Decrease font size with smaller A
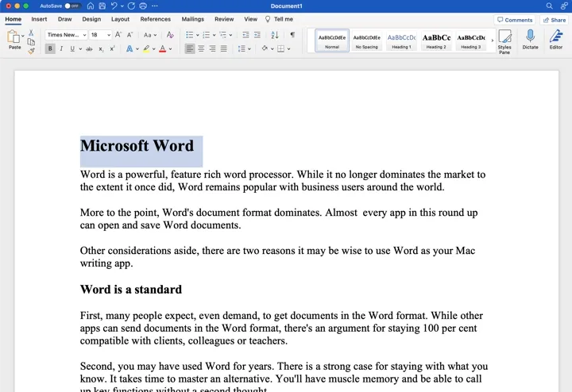Image resolution: width=572 pixels, height=392 pixels. coord(129,35)
